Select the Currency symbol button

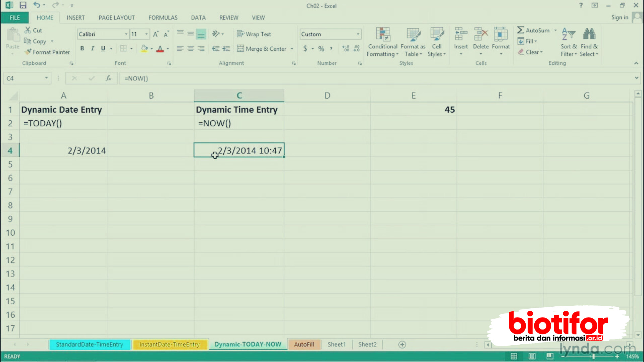point(306,48)
